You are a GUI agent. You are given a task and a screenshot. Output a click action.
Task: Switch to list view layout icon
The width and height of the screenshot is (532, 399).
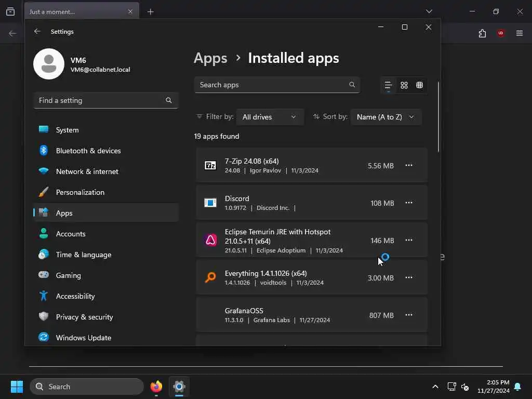tap(388, 85)
